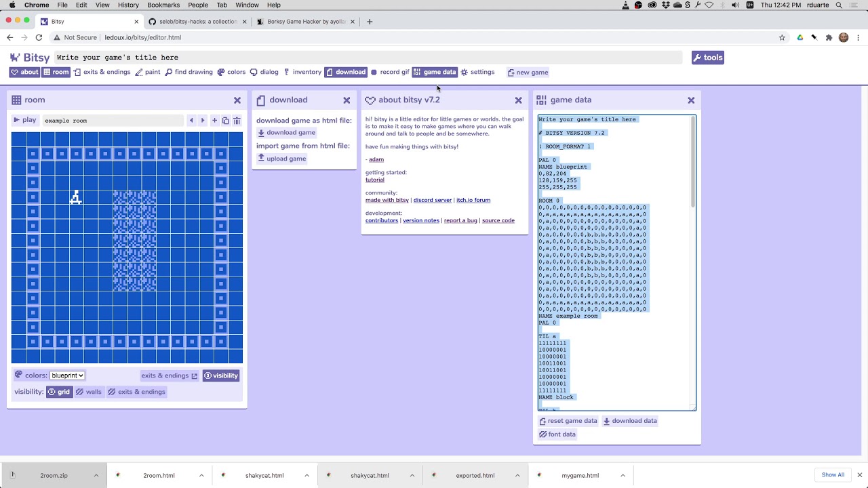Toggle grid visibility
This screenshot has height=488, width=868.
coord(59,392)
